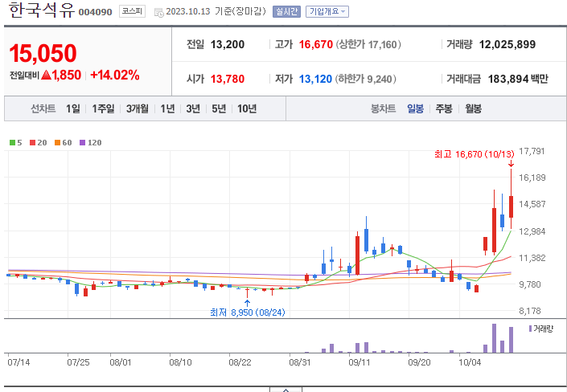Viewport: 567px width, 392px height.
Task: Click the 07/14 date label on axis
Action: [18, 362]
